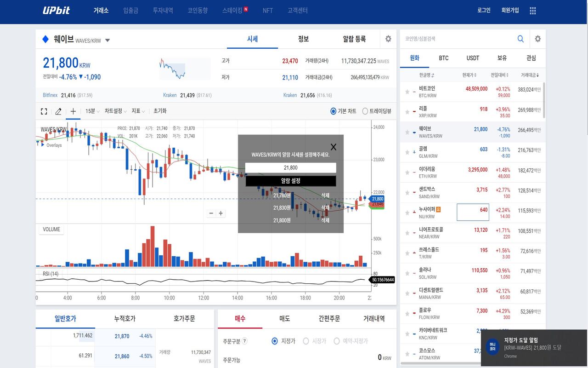Reset chart with 초기화 button

click(x=160, y=111)
